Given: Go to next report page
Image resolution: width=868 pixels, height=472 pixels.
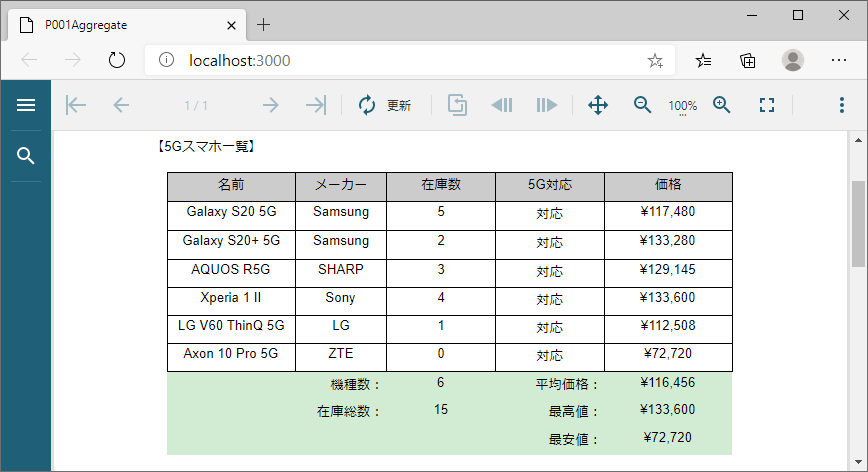Looking at the screenshot, I should (x=270, y=105).
